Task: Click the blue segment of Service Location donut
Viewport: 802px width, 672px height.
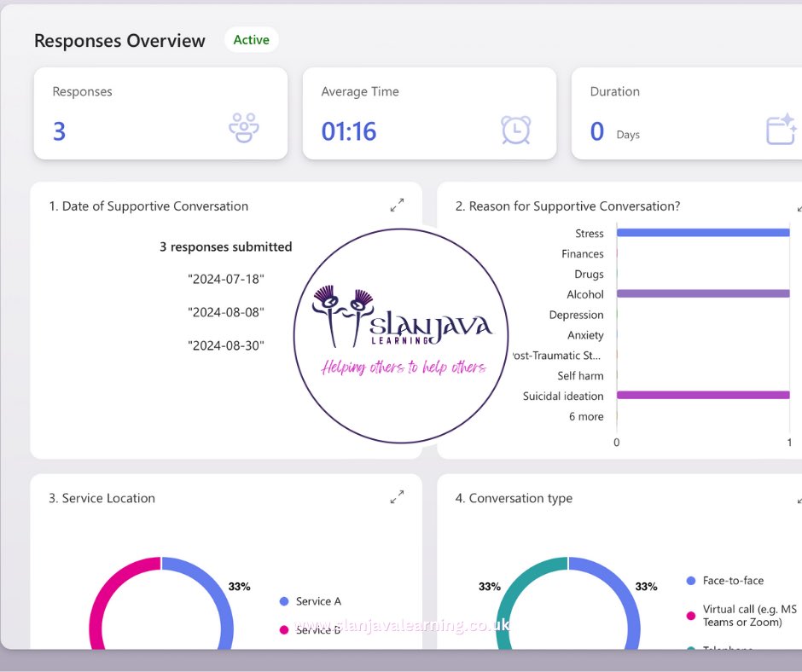Action: point(215,594)
